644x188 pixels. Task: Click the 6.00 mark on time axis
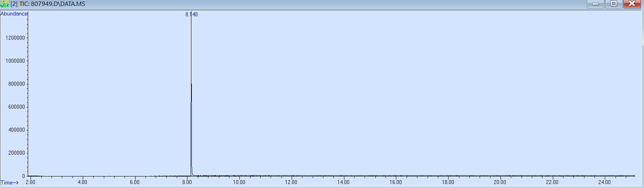point(135,182)
